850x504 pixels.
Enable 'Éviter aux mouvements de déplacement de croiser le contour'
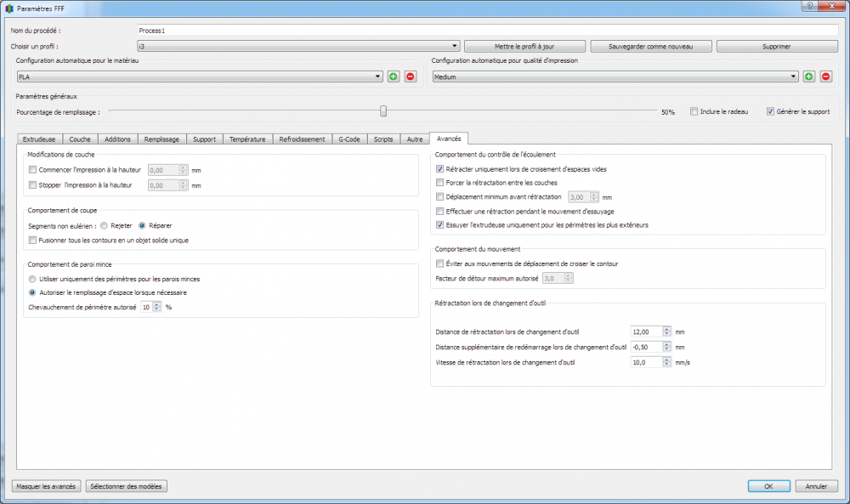point(439,263)
